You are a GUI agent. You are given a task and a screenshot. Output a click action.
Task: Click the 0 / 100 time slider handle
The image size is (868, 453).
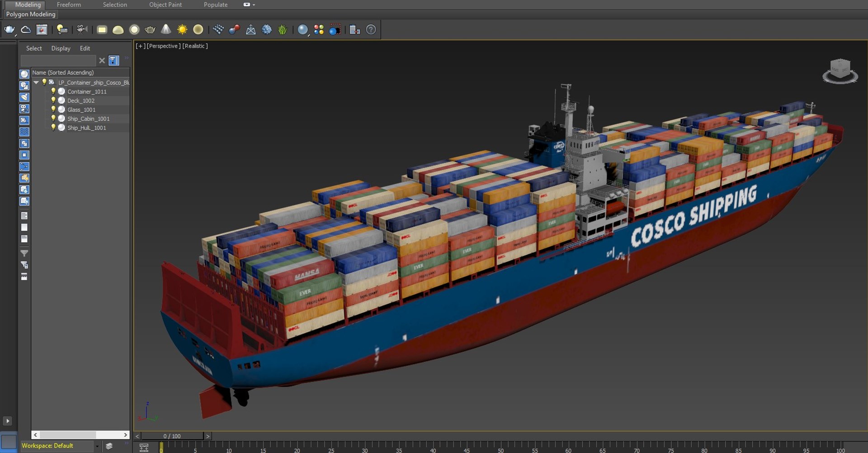[x=172, y=436]
